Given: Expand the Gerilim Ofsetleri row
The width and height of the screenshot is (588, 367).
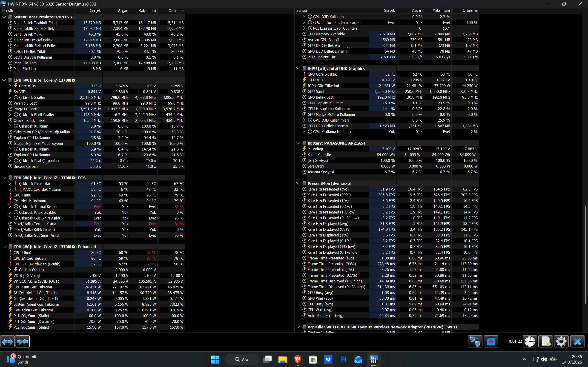Looking at the screenshot, I should (x=10, y=270).
